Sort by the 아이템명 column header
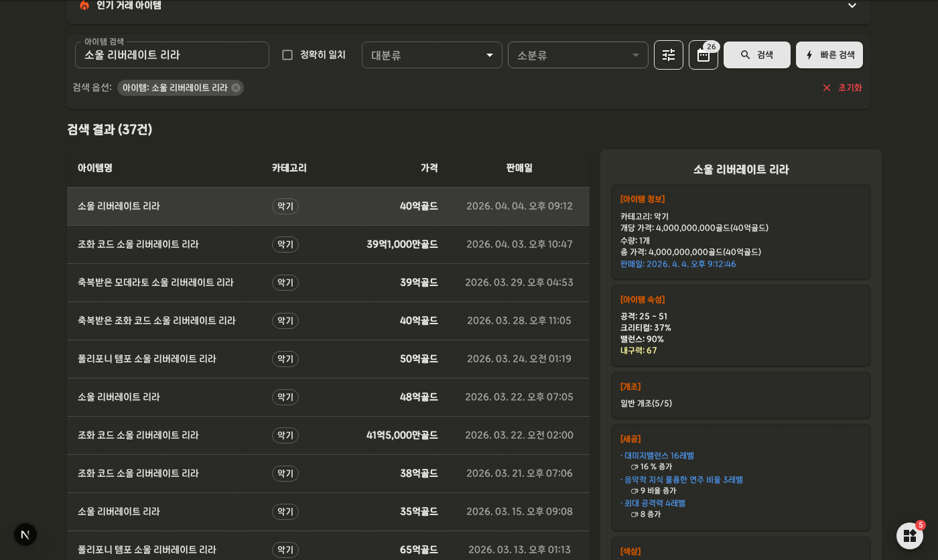Viewport: 938px width, 560px height. [x=95, y=168]
